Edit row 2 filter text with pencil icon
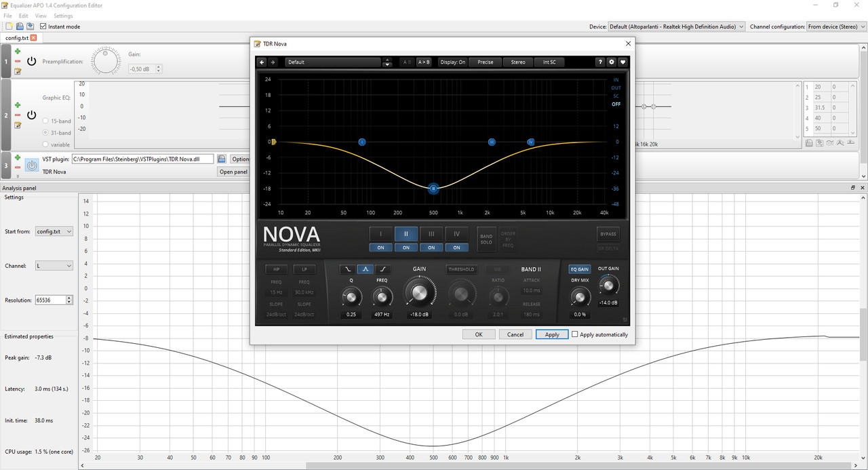The height and width of the screenshot is (470, 868). (18, 125)
